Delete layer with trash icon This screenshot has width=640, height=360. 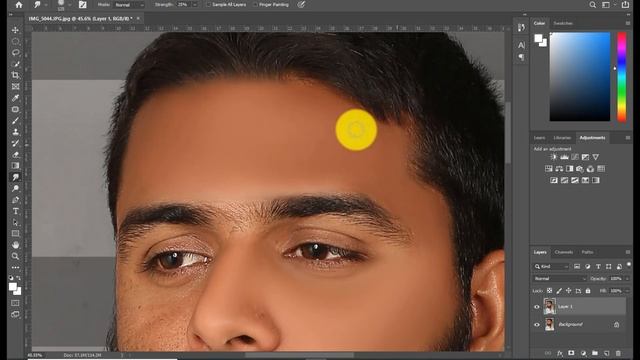point(618,353)
